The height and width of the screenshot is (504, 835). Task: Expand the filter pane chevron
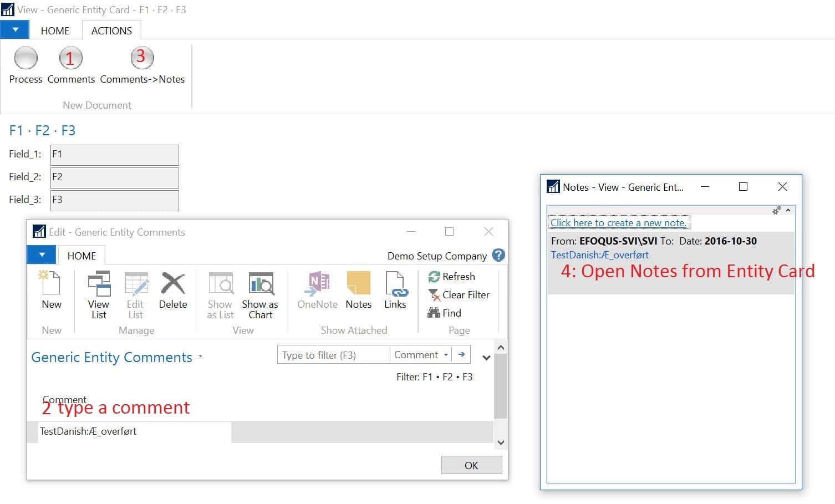[x=486, y=358]
